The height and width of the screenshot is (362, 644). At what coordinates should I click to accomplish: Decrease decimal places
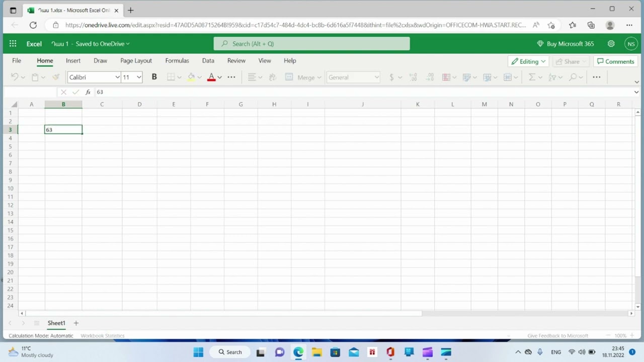tap(430, 77)
